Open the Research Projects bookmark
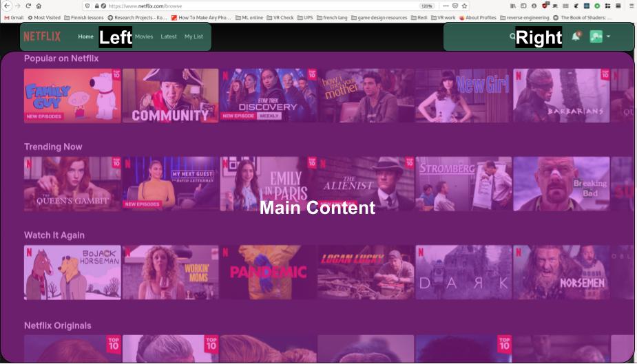Image resolution: width=637 pixels, height=364 pixels. [137, 18]
